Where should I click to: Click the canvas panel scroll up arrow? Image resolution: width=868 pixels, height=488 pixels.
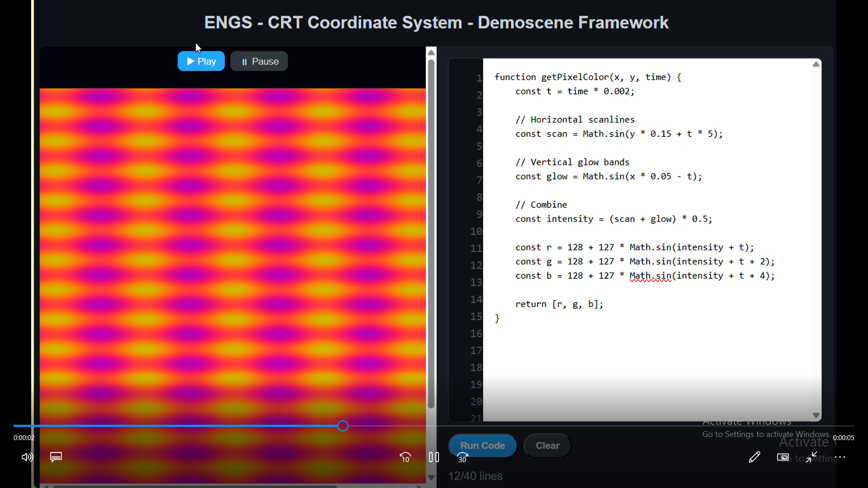[431, 52]
